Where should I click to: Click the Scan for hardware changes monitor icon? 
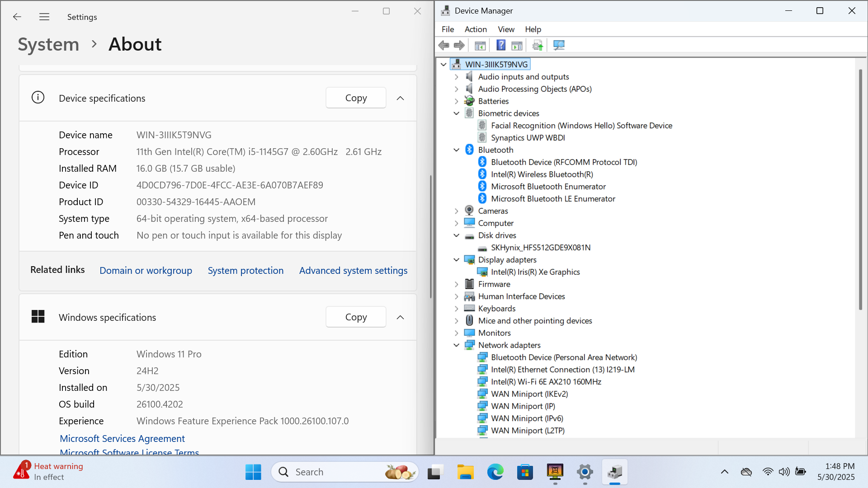559,45
